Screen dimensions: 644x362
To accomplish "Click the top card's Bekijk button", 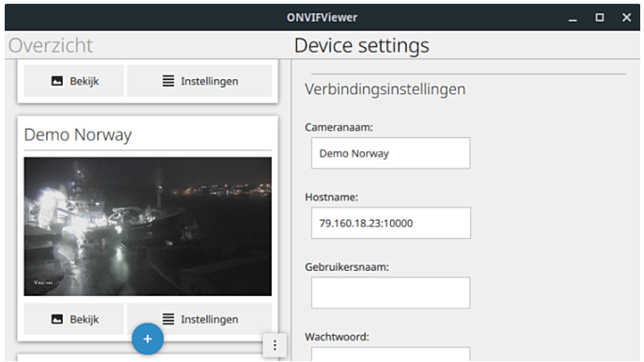I will [74, 81].
